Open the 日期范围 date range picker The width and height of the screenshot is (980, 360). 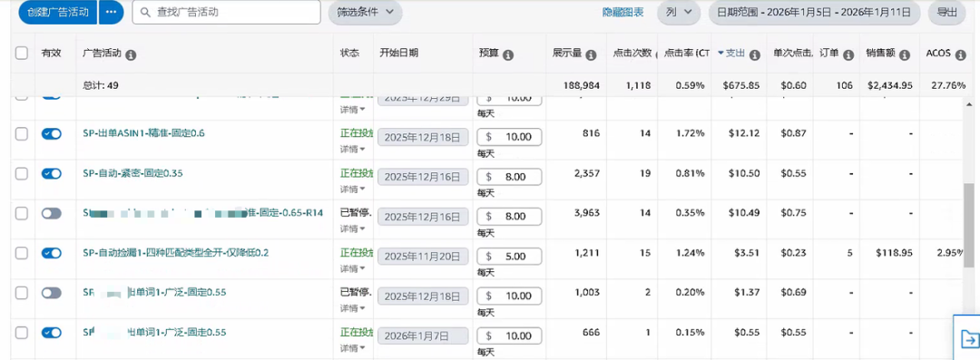[x=814, y=12]
